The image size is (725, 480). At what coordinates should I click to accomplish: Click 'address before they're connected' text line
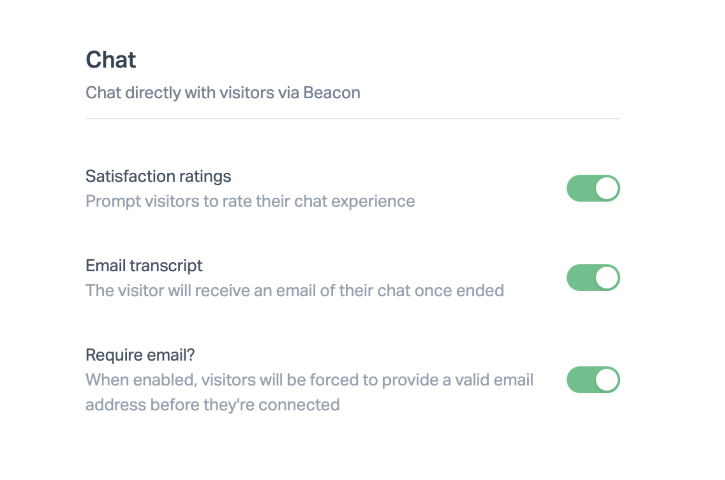coord(212,405)
